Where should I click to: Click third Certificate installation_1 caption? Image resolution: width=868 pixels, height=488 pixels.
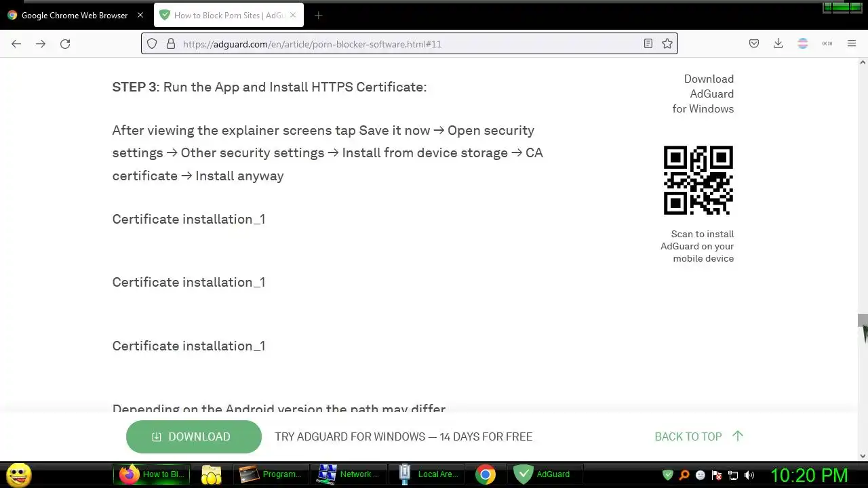click(x=189, y=346)
